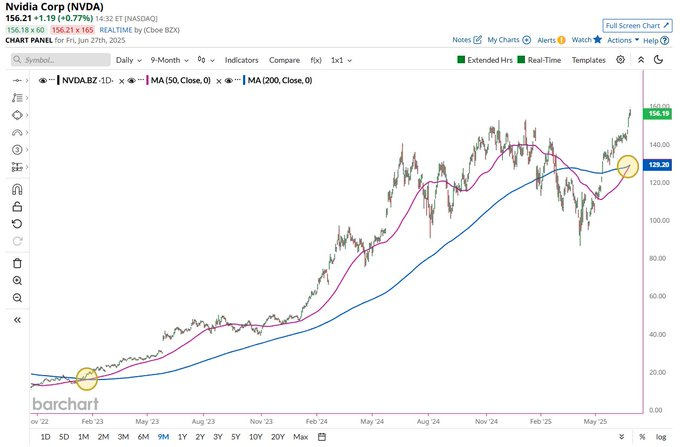The height and width of the screenshot is (447, 680).
Task: Click the double down chevron at bottom right
Action: [621, 437]
